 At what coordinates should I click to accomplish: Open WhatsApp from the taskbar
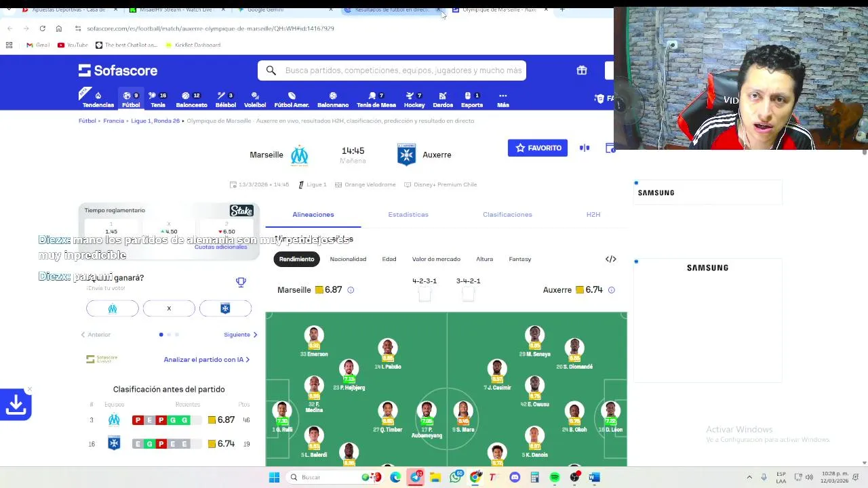(x=455, y=477)
